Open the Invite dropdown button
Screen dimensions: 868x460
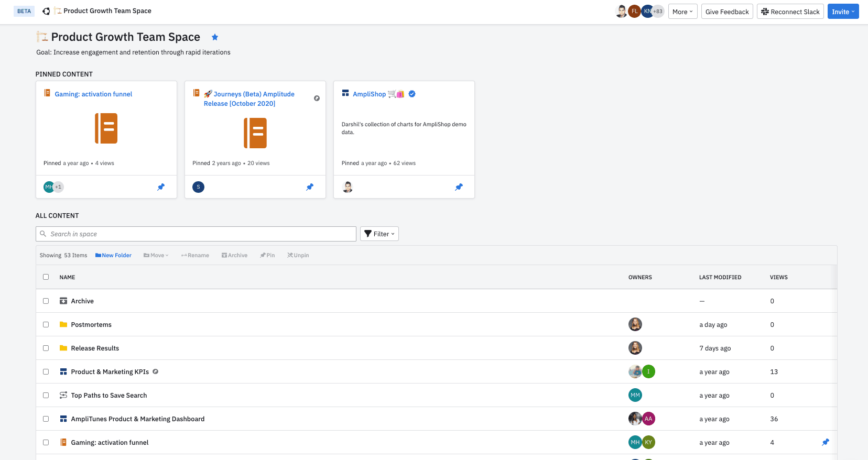click(843, 12)
